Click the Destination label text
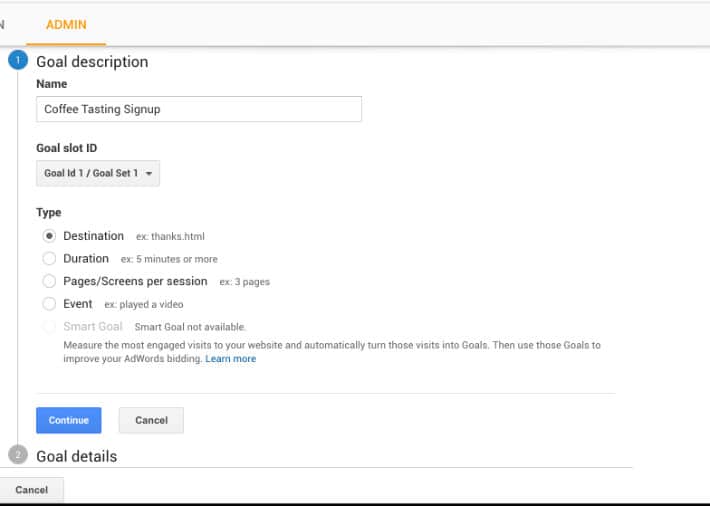The image size is (710, 506). pos(93,236)
